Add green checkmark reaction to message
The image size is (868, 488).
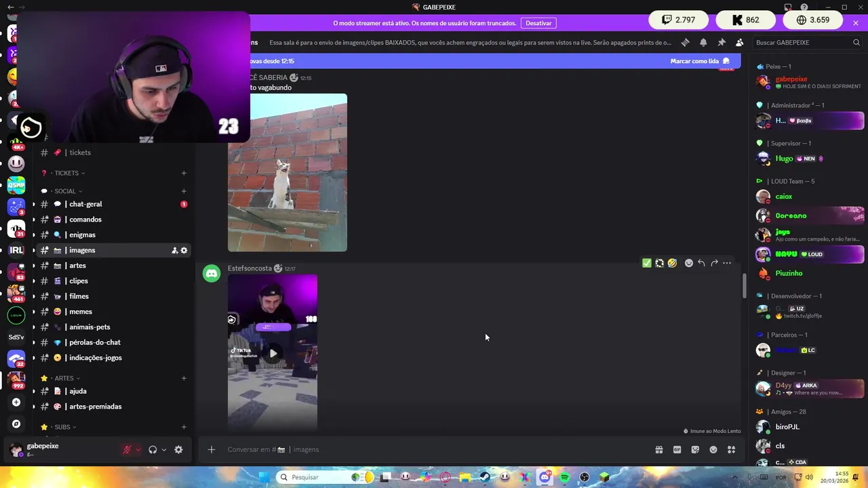click(647, 263)
